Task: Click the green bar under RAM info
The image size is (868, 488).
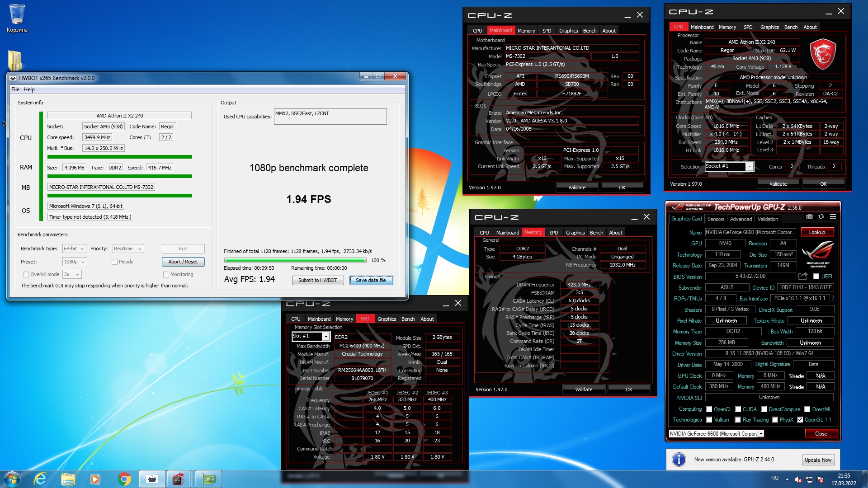Action: (x=120, y=176)
